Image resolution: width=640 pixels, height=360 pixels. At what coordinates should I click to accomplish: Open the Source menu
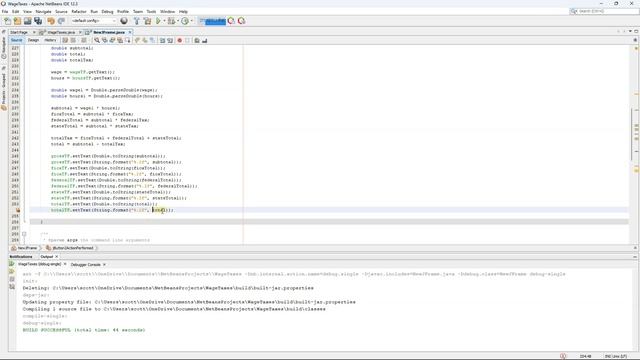(x=61, y=11)
